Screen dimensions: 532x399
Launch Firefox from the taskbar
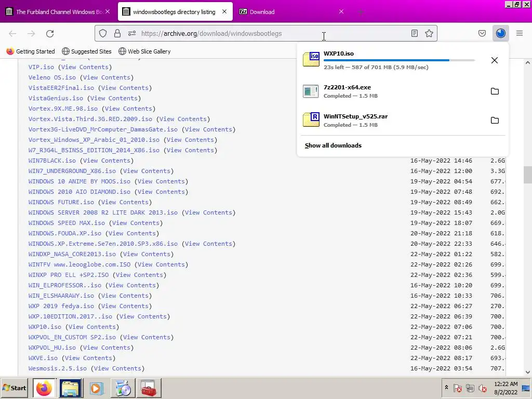(x=44, y=388)
